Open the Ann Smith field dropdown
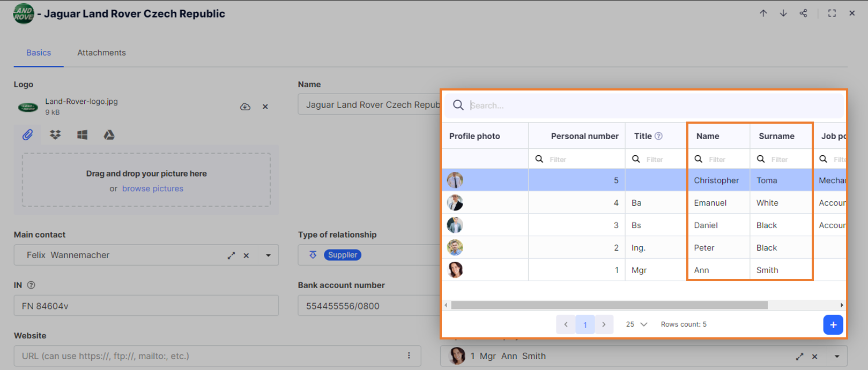Image resolution: width=868 pixels, height=370 pixels. [x=837, y=356]
